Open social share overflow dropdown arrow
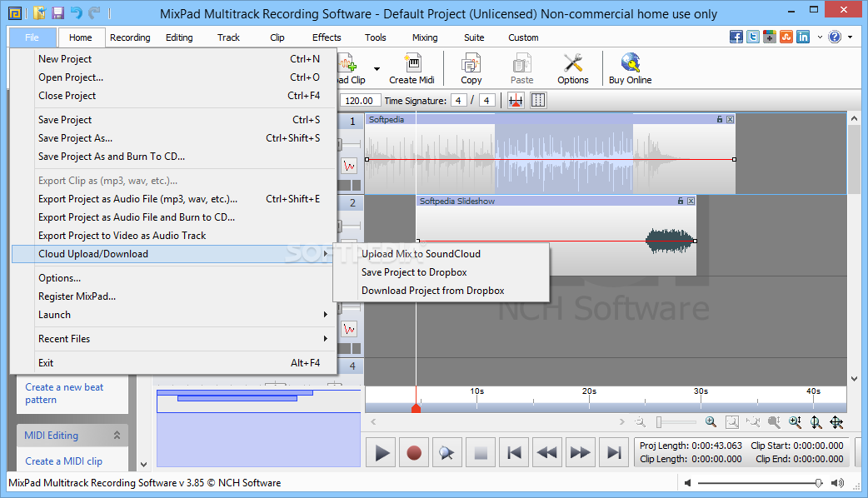868x498 pixels. click(820, 37)
